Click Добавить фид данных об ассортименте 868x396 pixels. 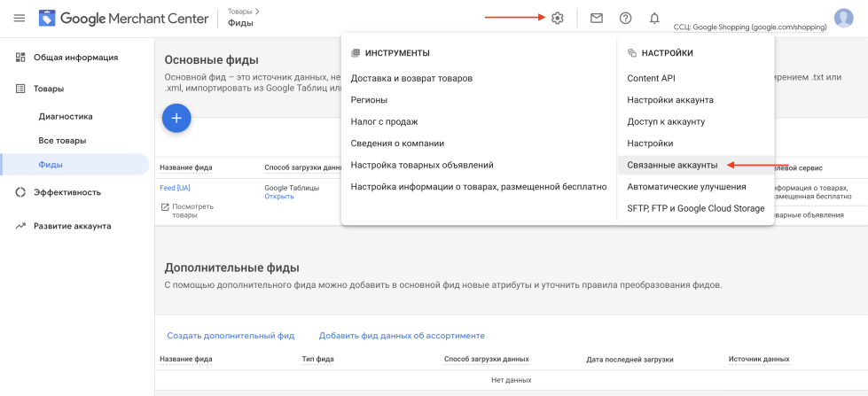point(402,336)
